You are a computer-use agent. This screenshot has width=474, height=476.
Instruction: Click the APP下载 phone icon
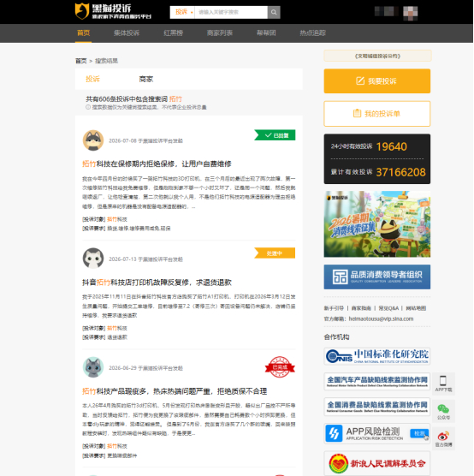443,384
